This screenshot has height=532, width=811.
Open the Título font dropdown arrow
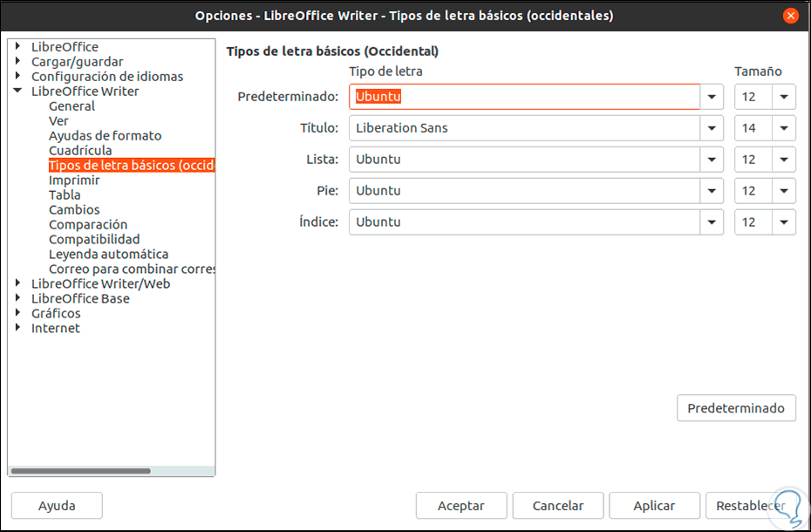pos(712,128)
